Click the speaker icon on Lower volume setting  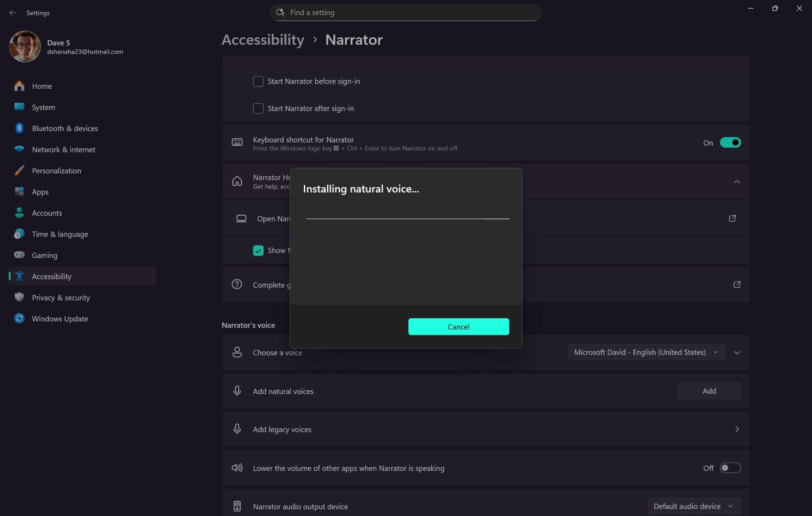[237, 468]
